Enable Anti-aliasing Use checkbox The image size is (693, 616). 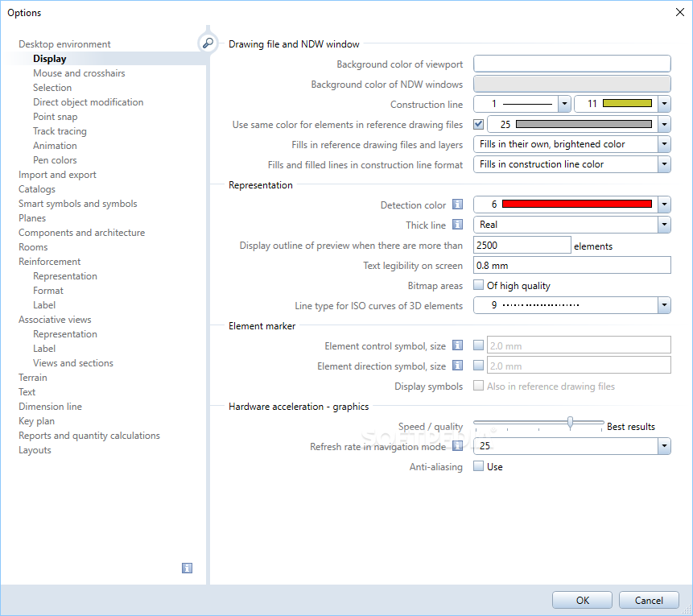coord(478,466)
